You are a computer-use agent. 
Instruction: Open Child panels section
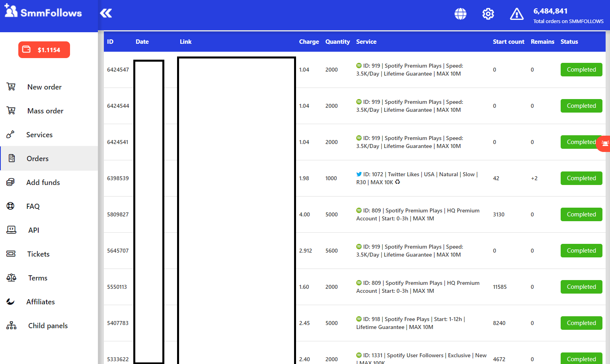click(49, 325)
